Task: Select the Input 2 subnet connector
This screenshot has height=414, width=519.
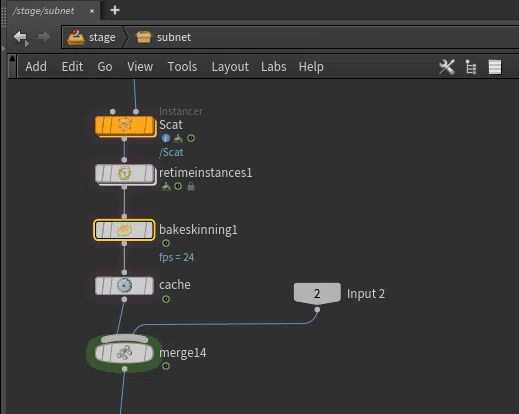Action: coord(317,294)
